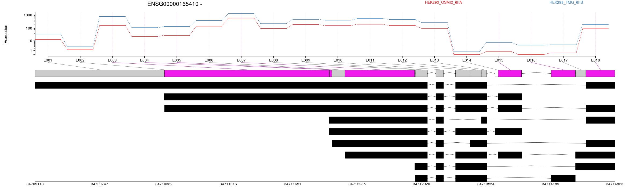Select exon label E015
Image resolution: width=644 pixels, height=188 pixels.
(x=499, y=60)
